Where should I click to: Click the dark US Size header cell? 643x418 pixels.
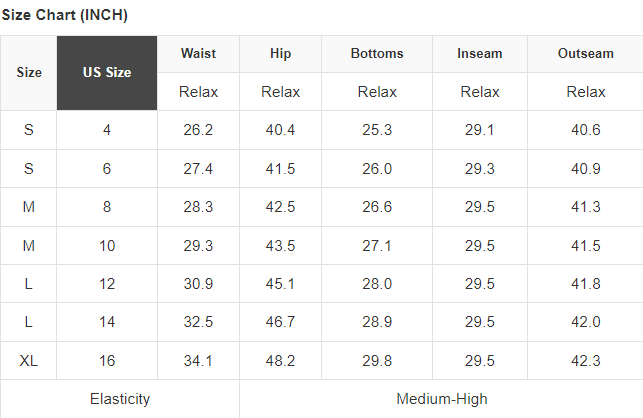click(107, 73)
